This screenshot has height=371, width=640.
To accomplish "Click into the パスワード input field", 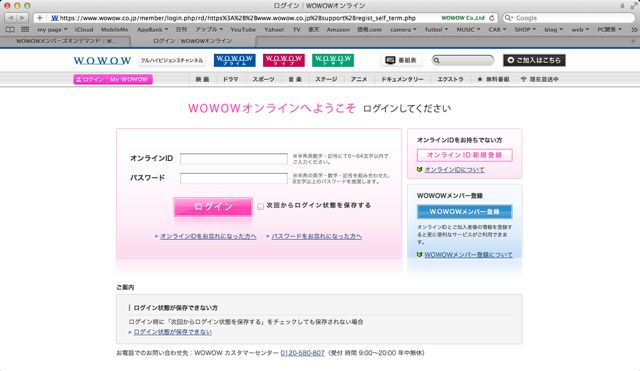I will (234, 178).
